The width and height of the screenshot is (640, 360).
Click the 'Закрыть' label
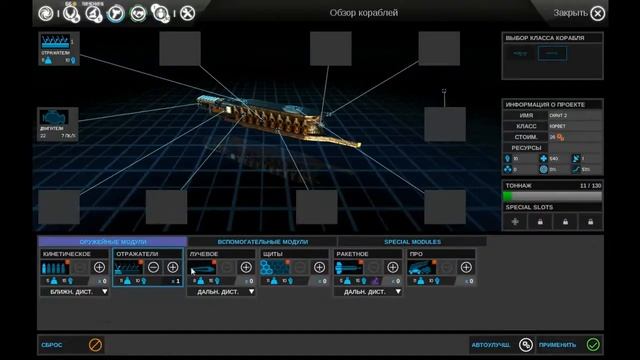click(x=570, y=13)
